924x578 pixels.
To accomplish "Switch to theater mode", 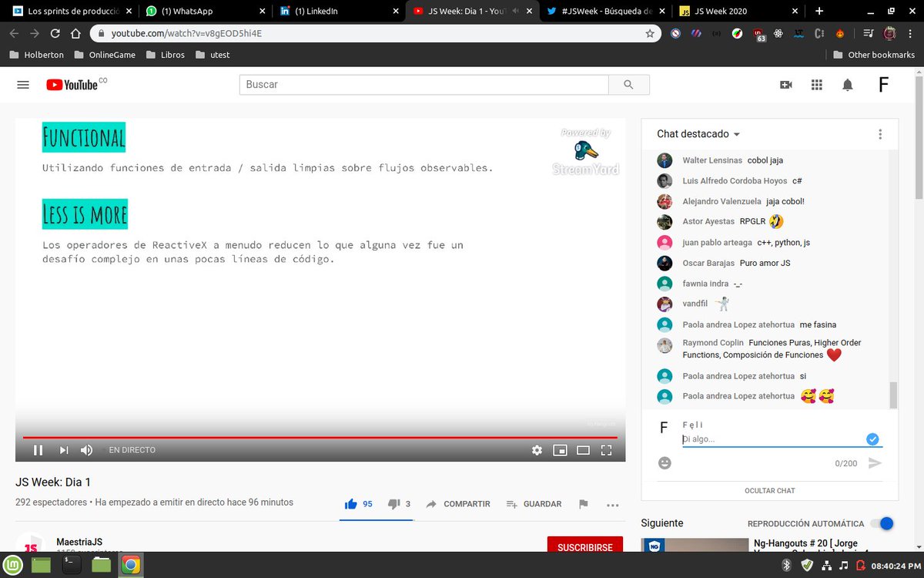I will (583, 450).
